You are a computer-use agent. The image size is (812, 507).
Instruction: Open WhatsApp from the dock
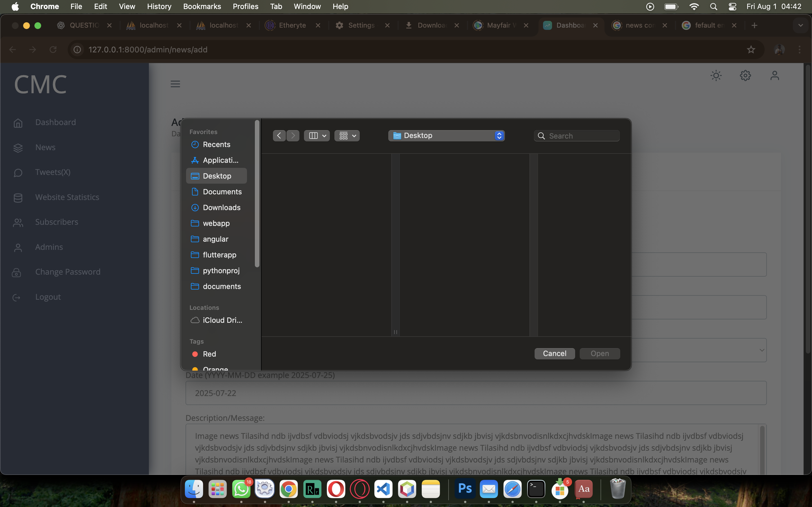point(241,490)
